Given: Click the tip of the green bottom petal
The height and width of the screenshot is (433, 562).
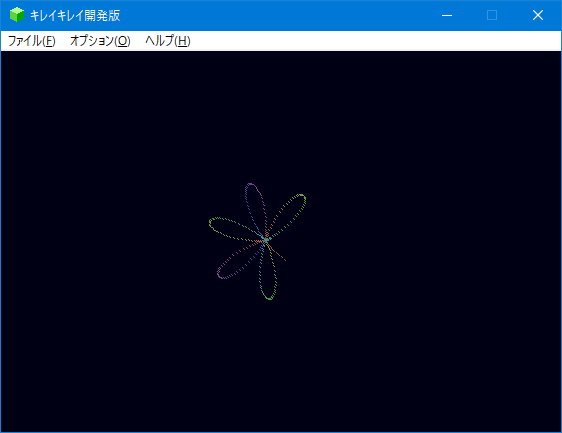Looking at the screenshot, I should tap(270, 297).
